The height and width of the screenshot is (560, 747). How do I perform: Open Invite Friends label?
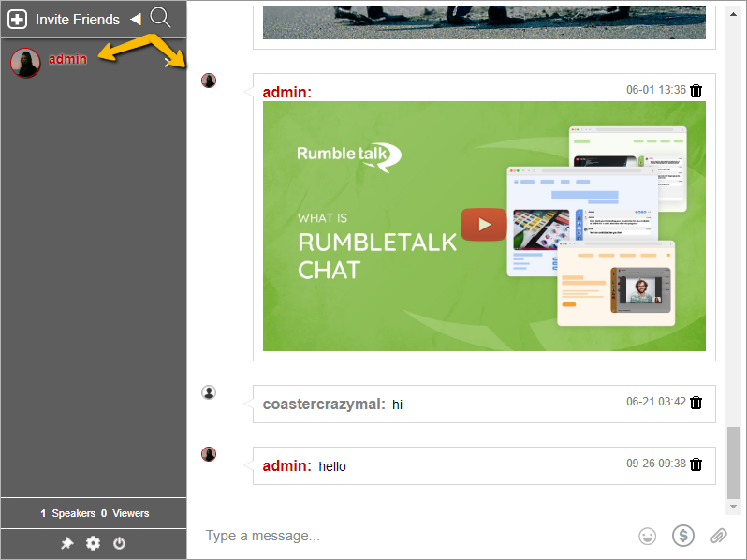point(78,20)
